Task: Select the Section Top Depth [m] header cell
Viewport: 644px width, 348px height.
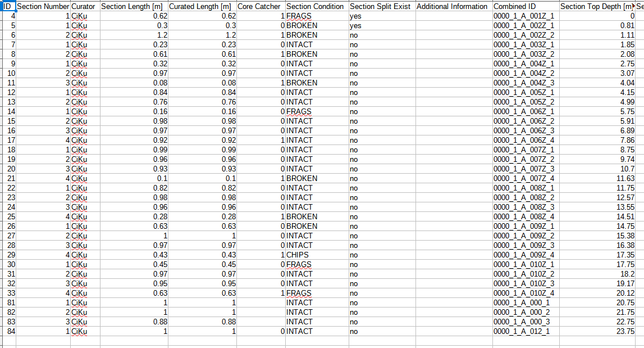Action: tap(597, 6)
